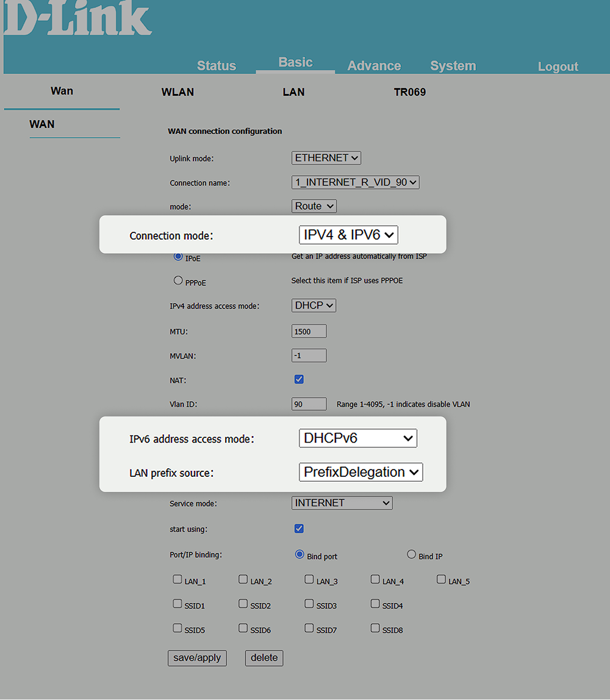This screenshot has width=610, height=700.
Task: Expand the Uplink mode dropdown
Action: coord(326,158)
